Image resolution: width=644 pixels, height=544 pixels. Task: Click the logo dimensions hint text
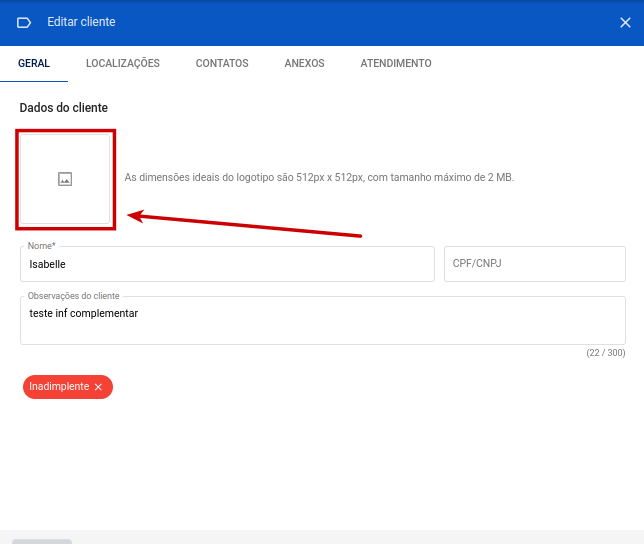coord(319,177)
